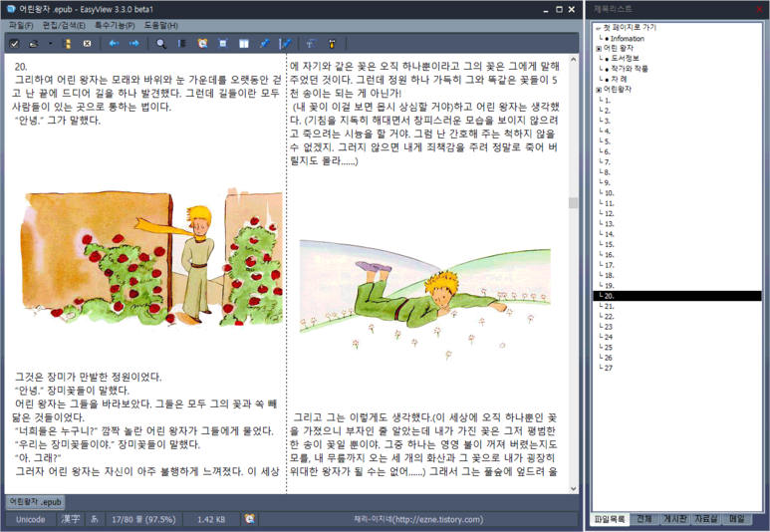Image resolution: width=770 pixels, height=532 pixels.
Task: Collapse the 어린 왕자 tree node
Action: pyautogui.click(x=599, y=49)
